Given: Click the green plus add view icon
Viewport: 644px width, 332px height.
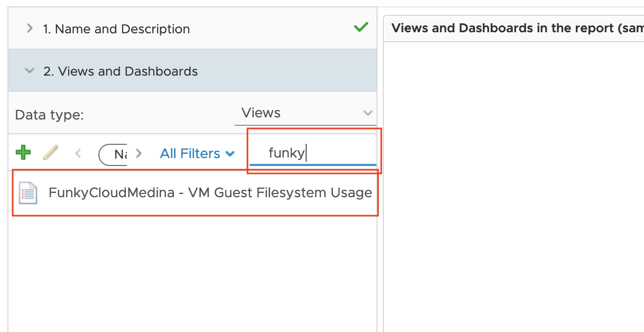Looking at the screenshot, I should [x=23, y=153].
